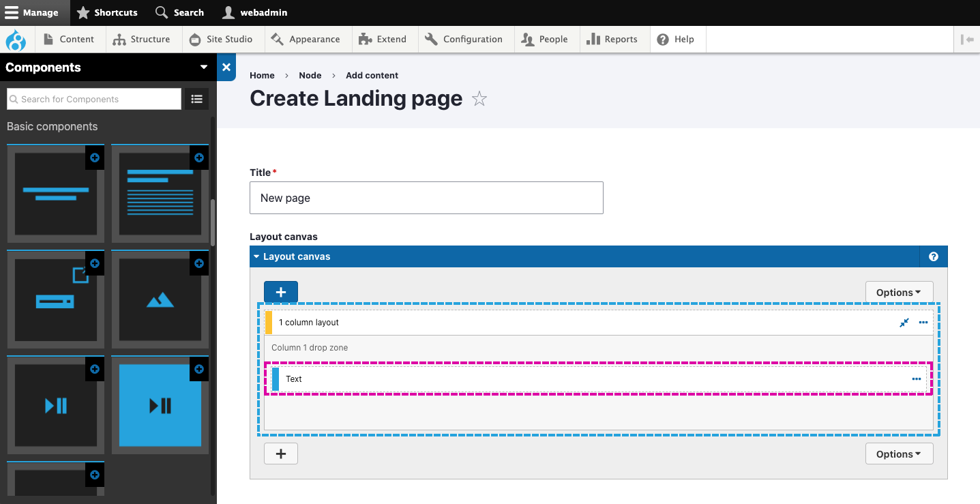Add the link button component via plus
The image size is (980, 504).
pyautogui.click(x=95, y=263)
